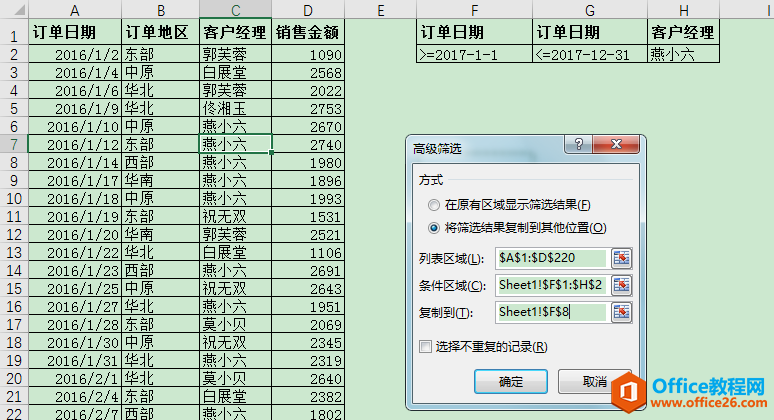This screenshot has width=774, height=420.
Task: Click the 确定 button
Action: (510, 382)
